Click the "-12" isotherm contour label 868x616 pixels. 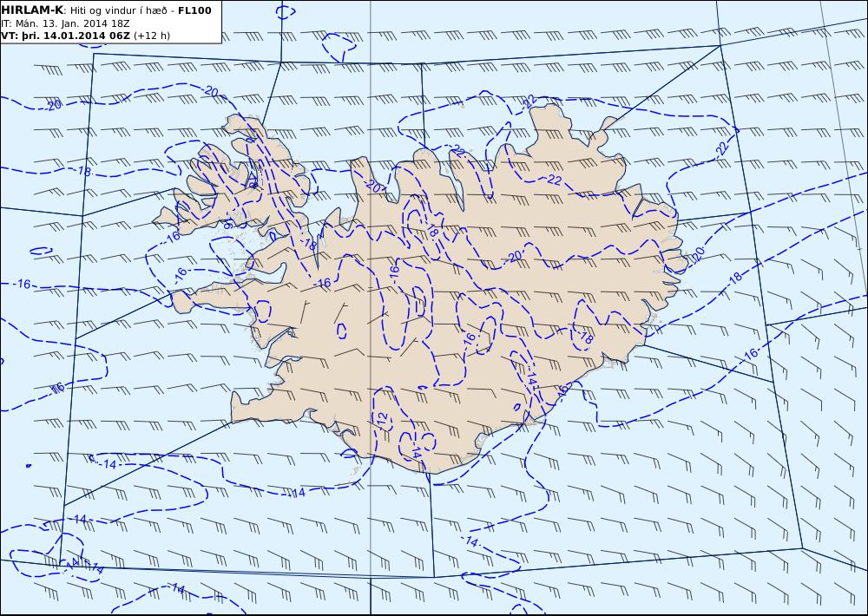point(383,419)
